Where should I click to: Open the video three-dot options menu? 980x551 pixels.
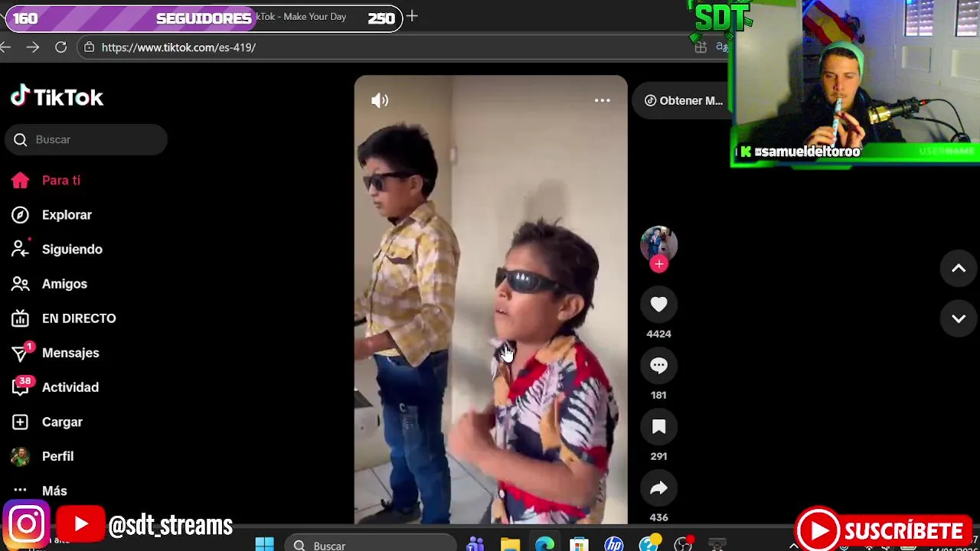click(603, 100)
